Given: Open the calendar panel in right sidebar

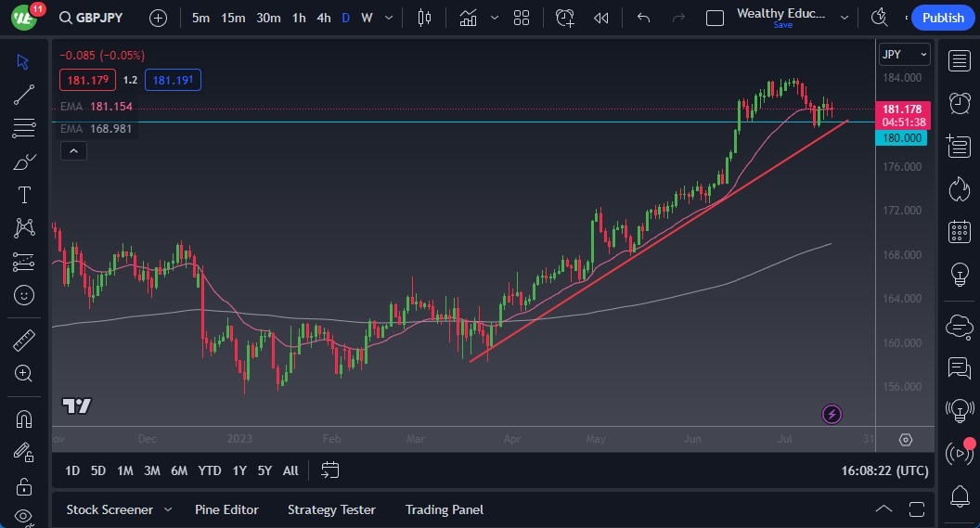Looking at the screenshot, I should click(959, 232).
